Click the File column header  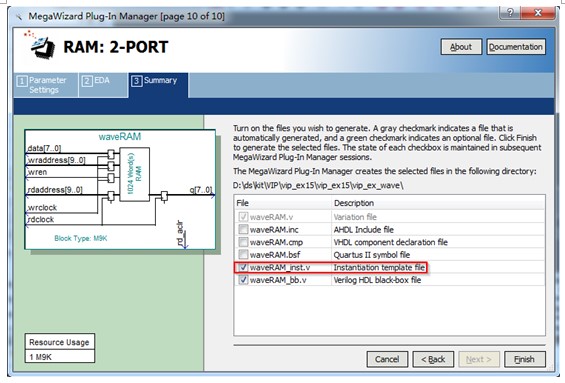(282, 203)
